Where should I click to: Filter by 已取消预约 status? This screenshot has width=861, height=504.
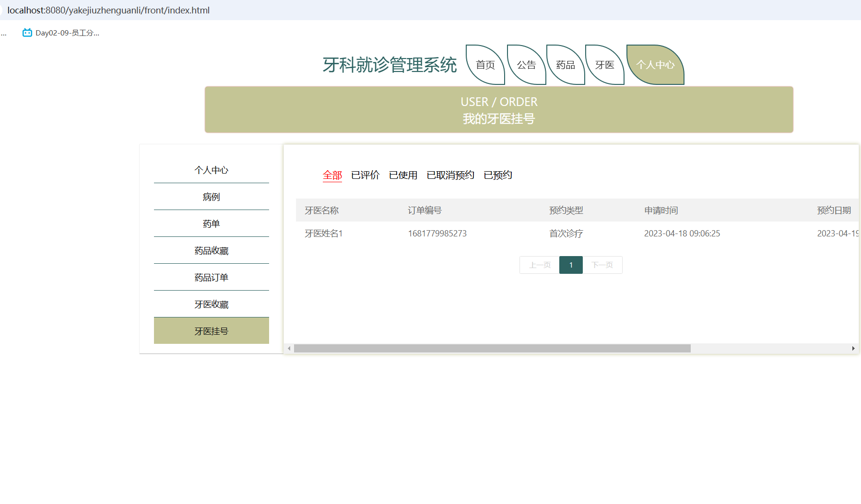450,175
